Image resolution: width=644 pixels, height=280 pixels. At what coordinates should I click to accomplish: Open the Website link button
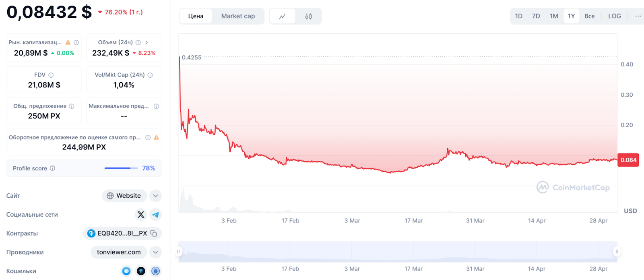[124, 196]
